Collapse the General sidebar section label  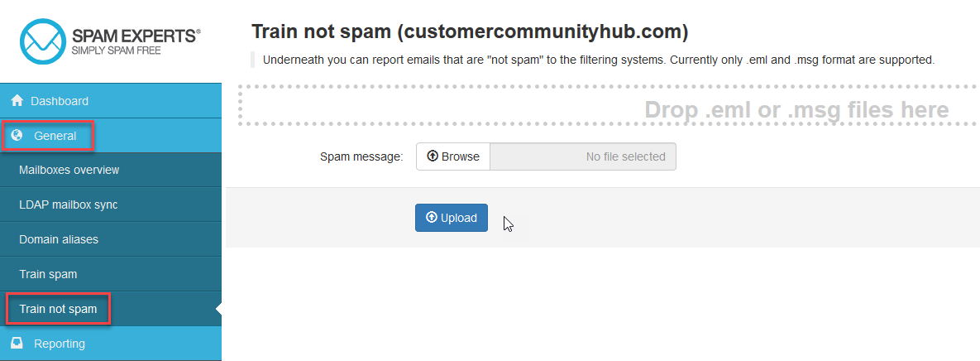pyautogui.click(x=55, y=136)
